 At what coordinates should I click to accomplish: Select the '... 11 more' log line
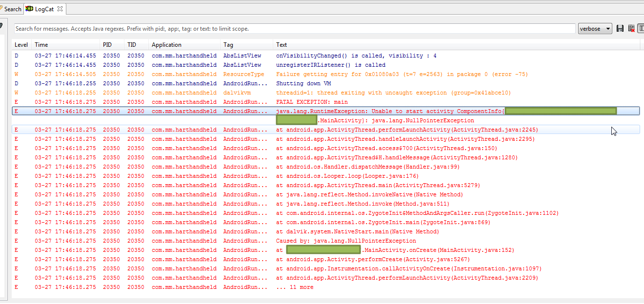pos(326,287)
